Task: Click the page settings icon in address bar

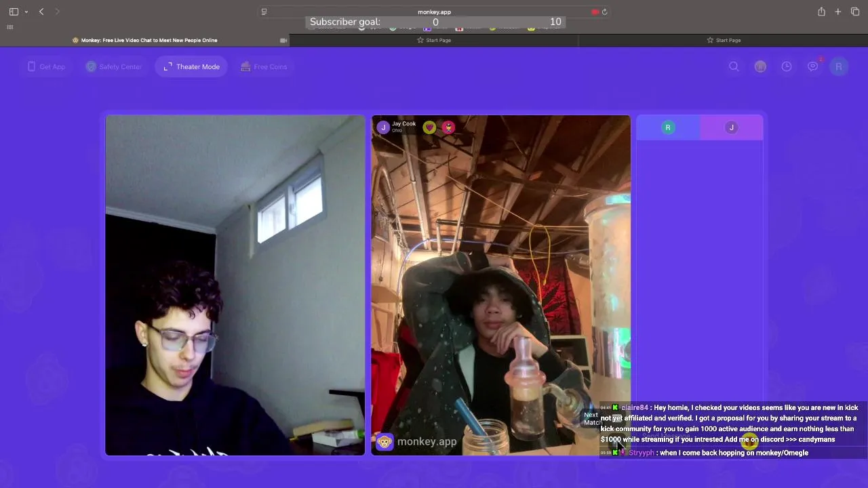Action: coord(264,12)
